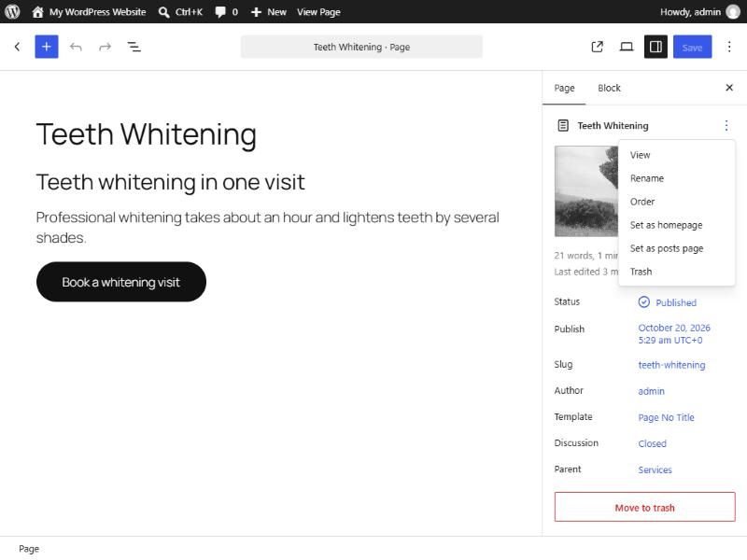
Task: Redo the last undone change
Action: 105,47
